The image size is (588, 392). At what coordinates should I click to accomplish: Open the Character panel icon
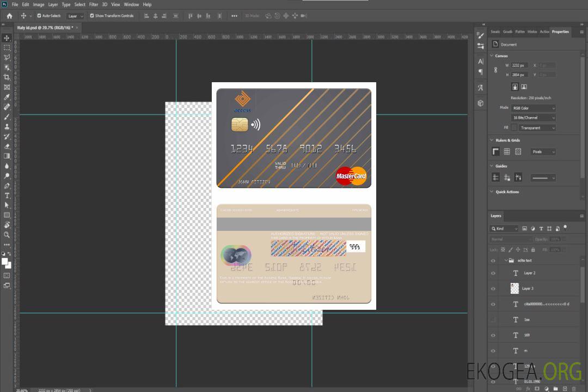coord(481,61)
